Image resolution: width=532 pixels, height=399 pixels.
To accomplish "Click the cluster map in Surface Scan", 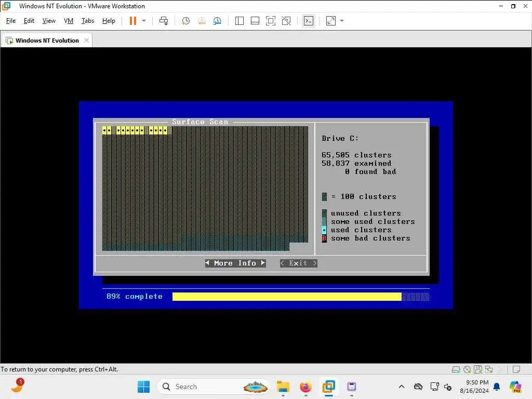I will click(205, 189).
